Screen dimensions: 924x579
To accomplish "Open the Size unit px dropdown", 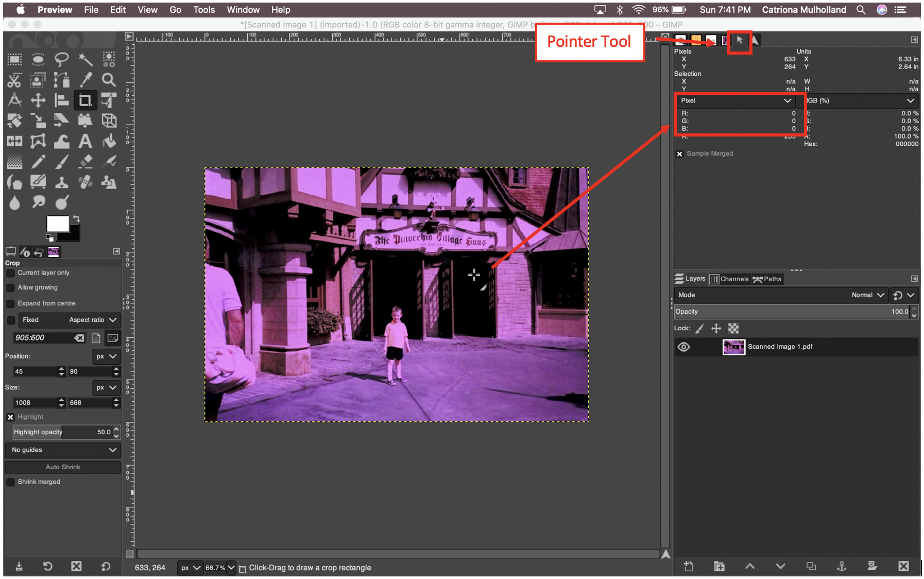I will [107, 387].
